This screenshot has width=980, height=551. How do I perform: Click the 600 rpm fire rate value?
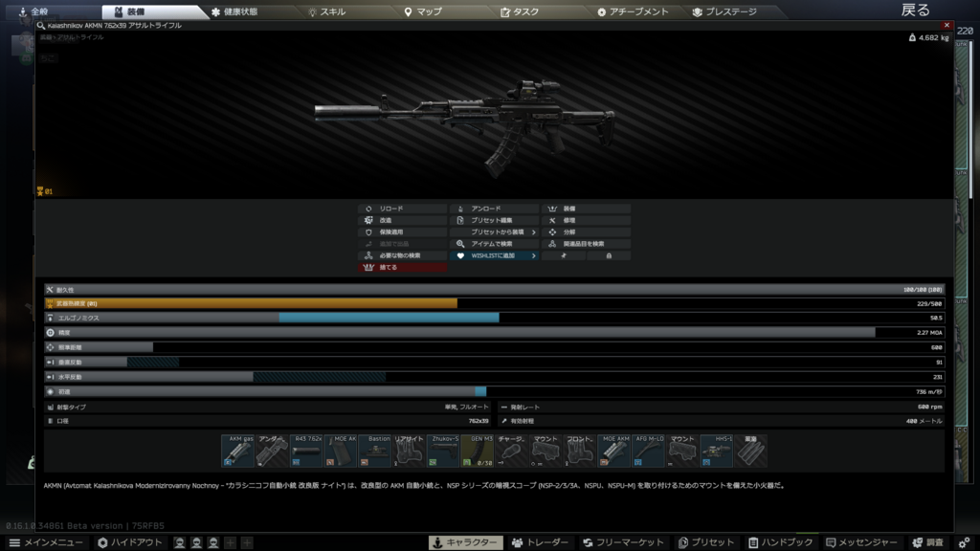(x=930, y=408)
